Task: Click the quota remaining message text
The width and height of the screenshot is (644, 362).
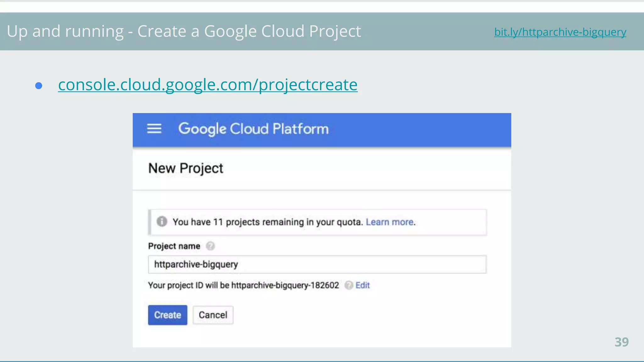Action: 268,222
